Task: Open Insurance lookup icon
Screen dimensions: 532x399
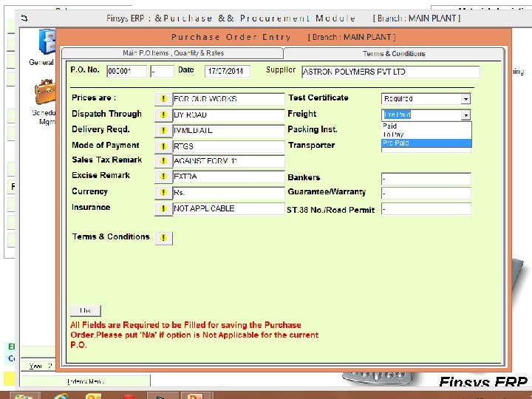Action: coord(163,208)
